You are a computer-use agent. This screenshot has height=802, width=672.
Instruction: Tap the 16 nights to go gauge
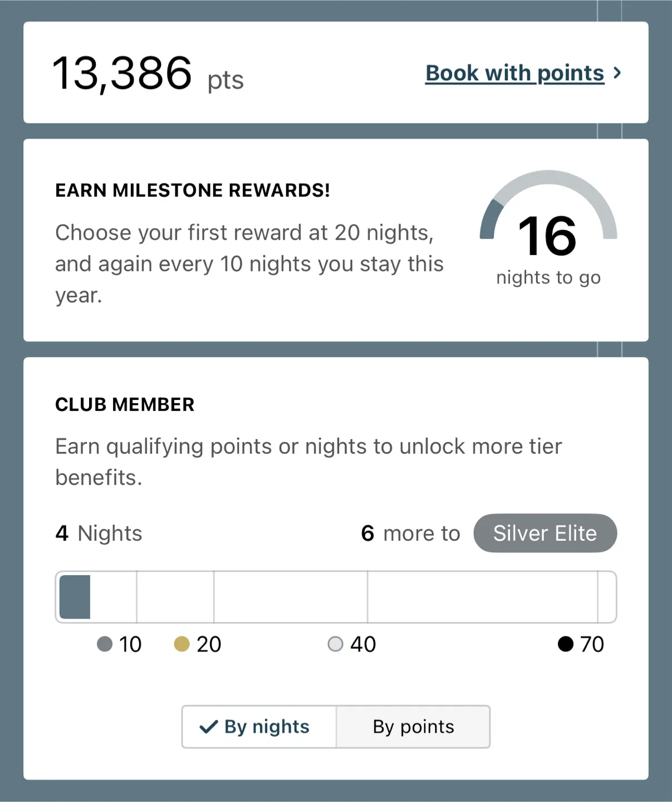(x=548, y=228)
